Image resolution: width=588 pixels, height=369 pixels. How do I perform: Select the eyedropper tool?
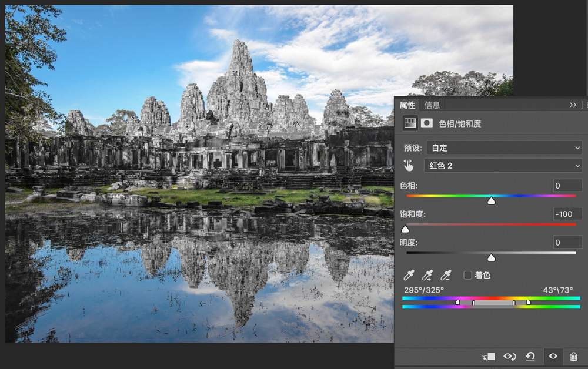409,276
